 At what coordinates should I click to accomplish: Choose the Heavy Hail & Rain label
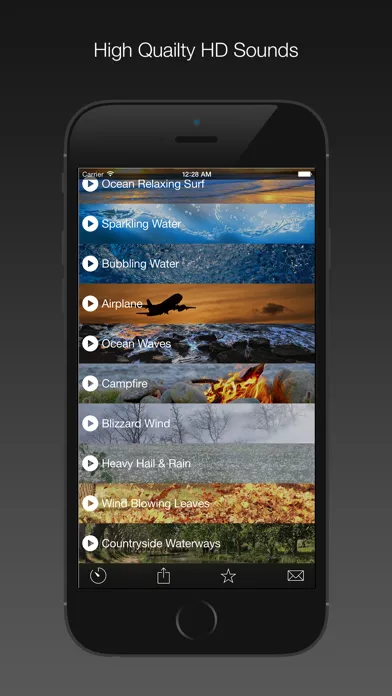[146, 463]
